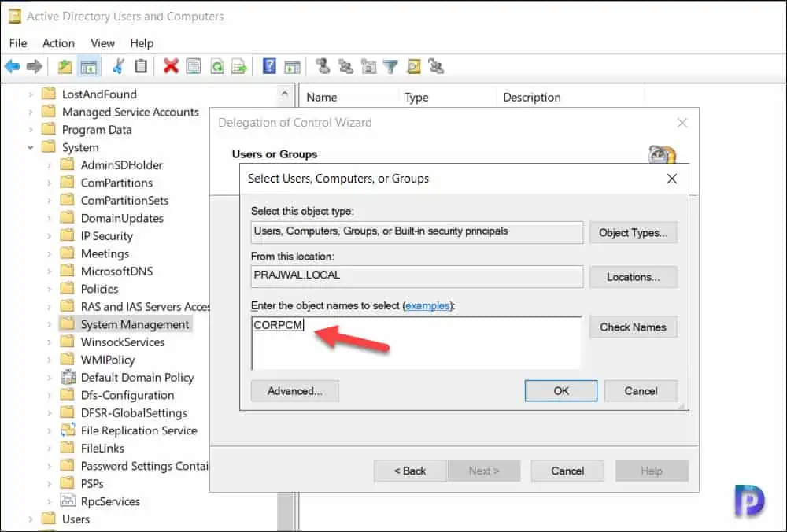Click the tree pane scroll-up arrow
787x532 pixels.
click(285, 94)
